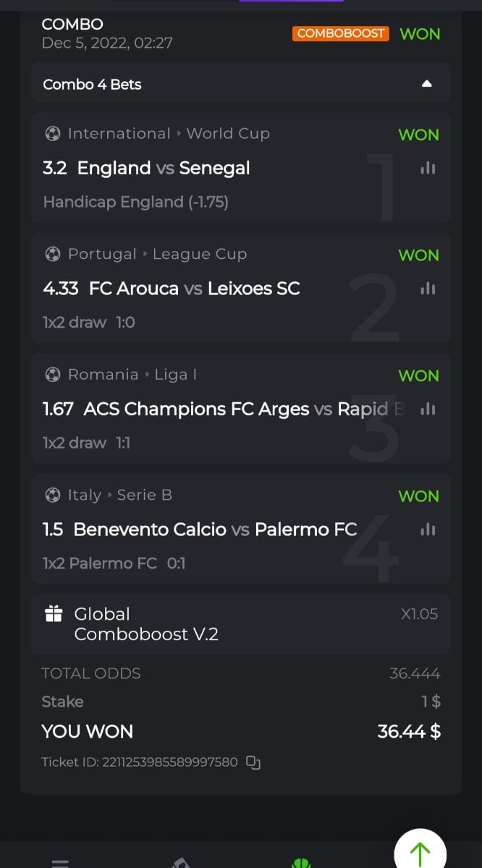Screen dimensions: 482x868
Task: Open stats for FC Arouca vs Leixoes
Action: point(428,289)
